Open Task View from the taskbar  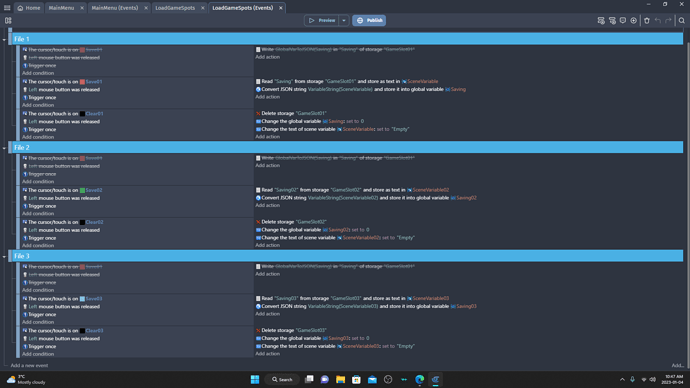click(309, 379)
